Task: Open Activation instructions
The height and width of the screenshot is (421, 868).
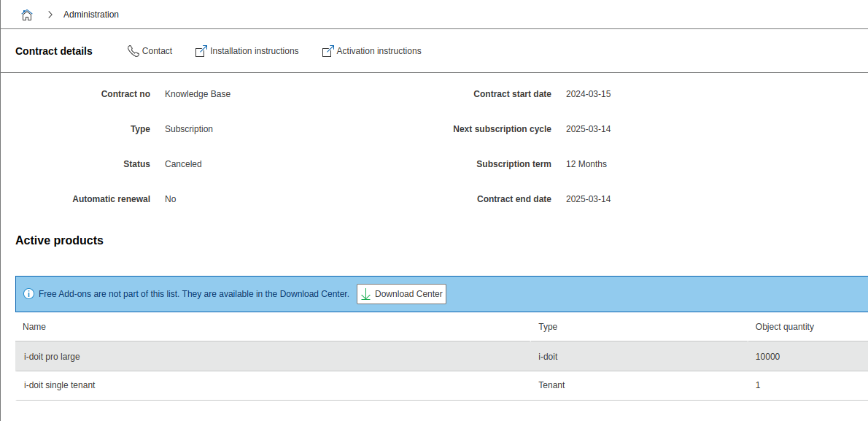Action: [x=379, y=51]
